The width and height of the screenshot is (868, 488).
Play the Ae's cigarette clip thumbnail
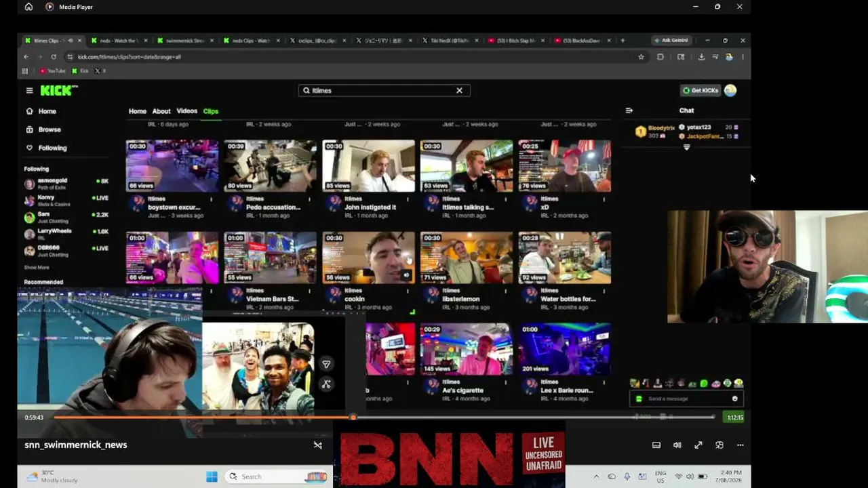pos(467,349)
